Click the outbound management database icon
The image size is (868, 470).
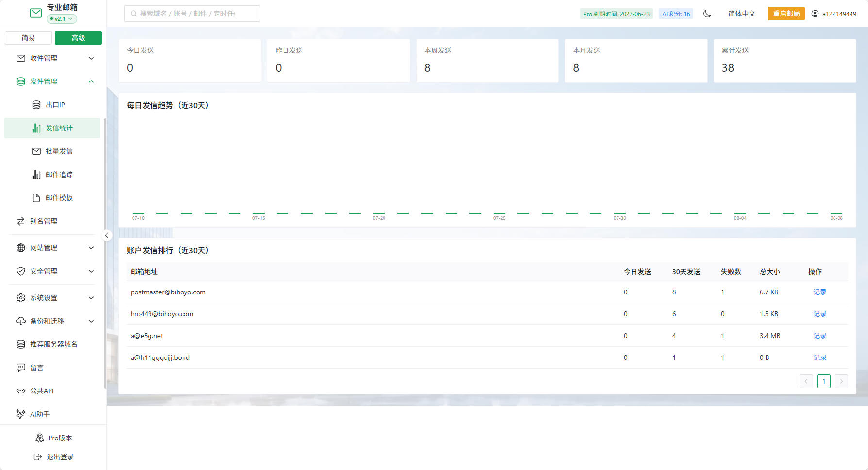[21, 81]
